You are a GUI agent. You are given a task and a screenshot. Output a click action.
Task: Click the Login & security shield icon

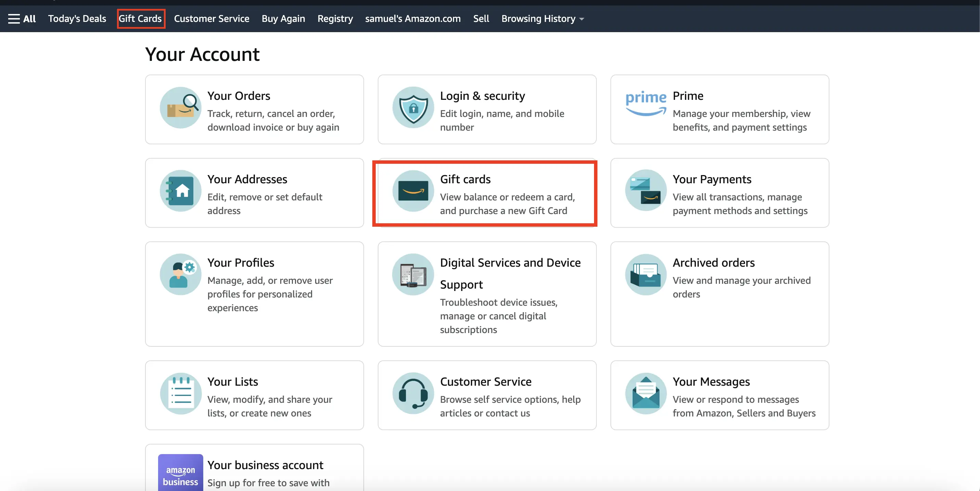[413, 108]
